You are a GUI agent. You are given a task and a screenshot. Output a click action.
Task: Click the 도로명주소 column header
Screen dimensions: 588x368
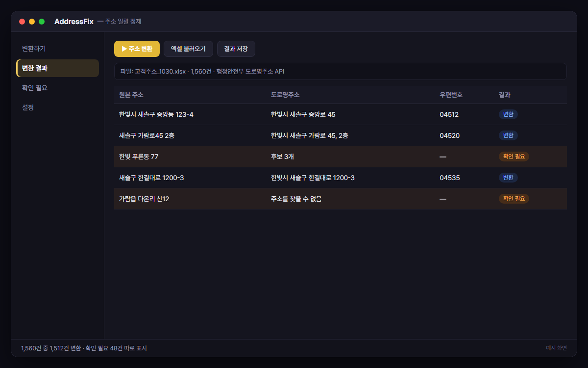coord(285,95)
